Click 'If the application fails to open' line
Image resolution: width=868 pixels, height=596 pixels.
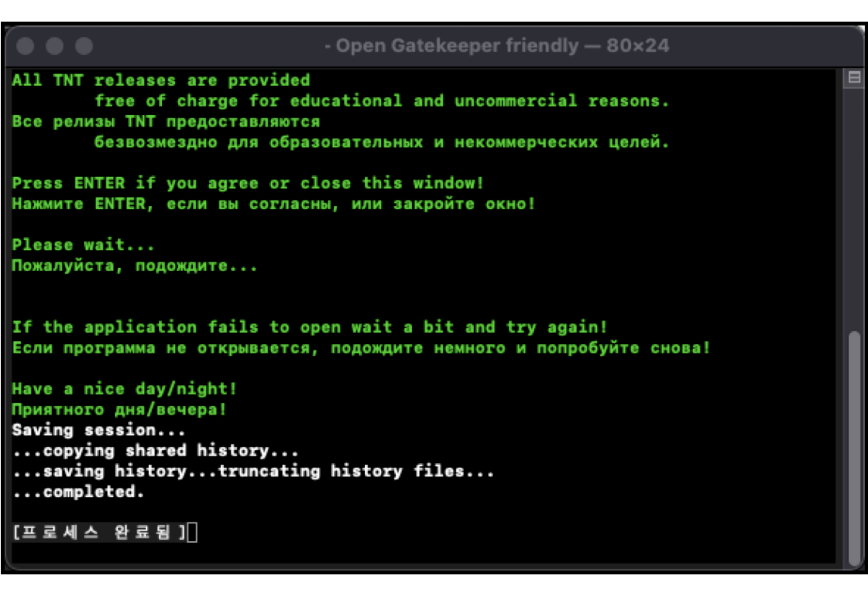click(309, 327)
